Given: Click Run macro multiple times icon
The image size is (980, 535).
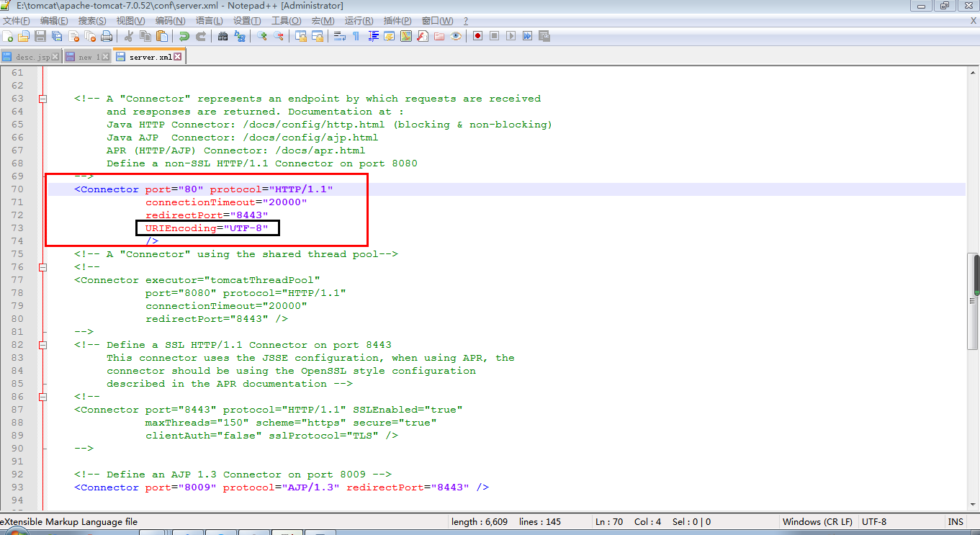Looking at the screenshot, I should pos(527,36).
